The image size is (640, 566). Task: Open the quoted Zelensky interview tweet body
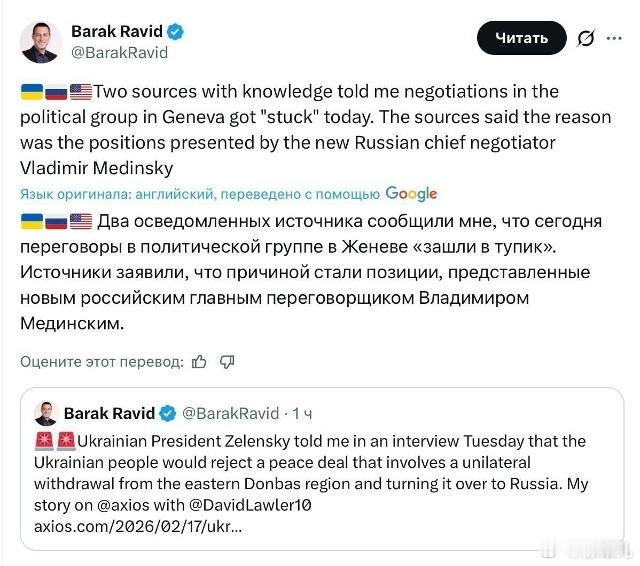[x=310, y=462]
